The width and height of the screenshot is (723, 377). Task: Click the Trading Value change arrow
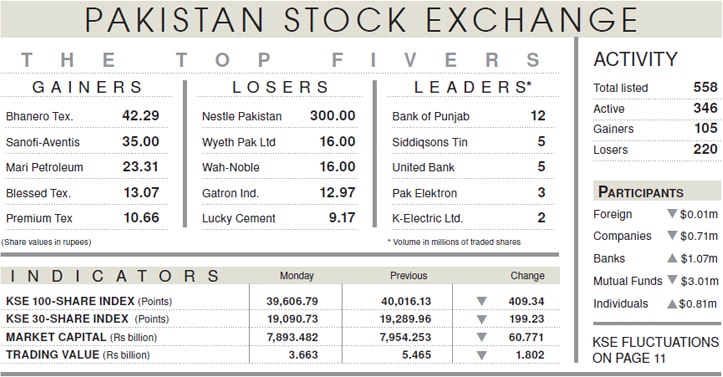481,355
